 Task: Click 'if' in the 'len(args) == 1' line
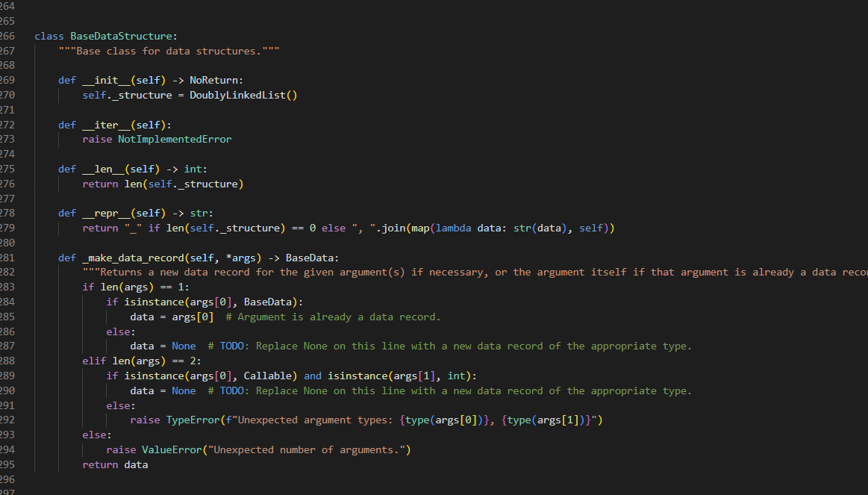[89, 287]
